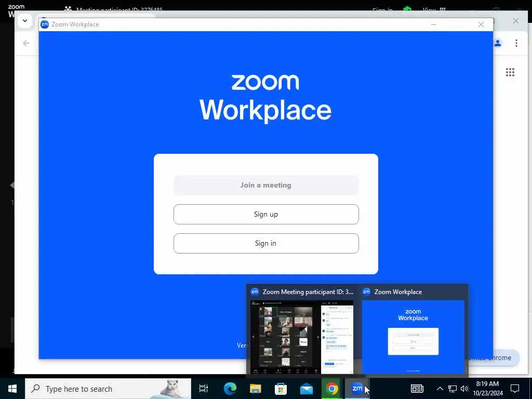Open Task View from taskbar
532x399 pixels.
pyautogui.click(x=204, y=389)
